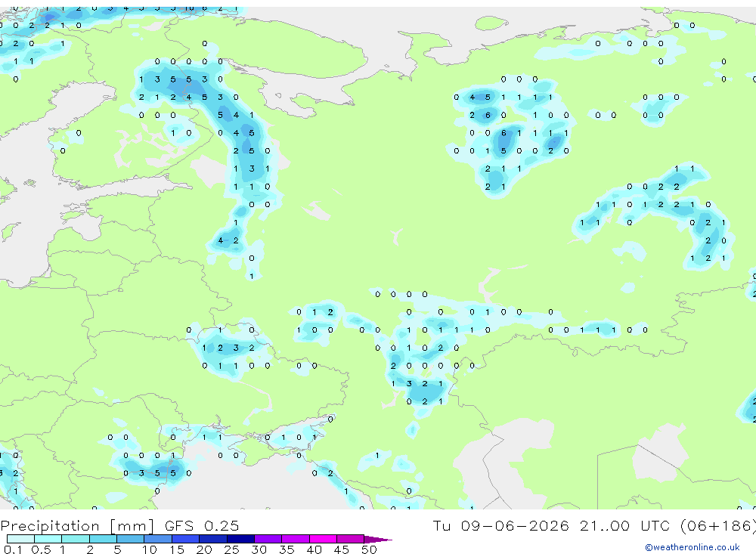Click the legend label '30'
The height and width of the screenshot is (554, 756).
point(259,549)
